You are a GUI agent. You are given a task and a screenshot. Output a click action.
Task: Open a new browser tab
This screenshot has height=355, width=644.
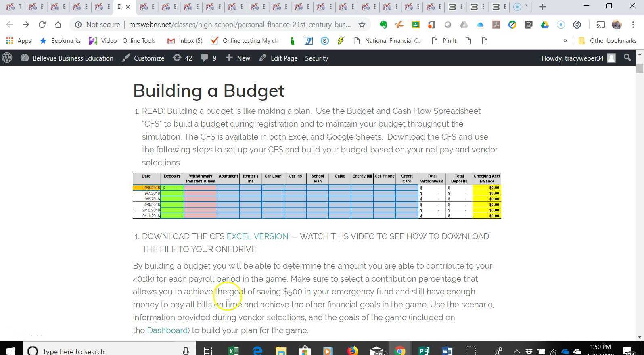point(542,7)
